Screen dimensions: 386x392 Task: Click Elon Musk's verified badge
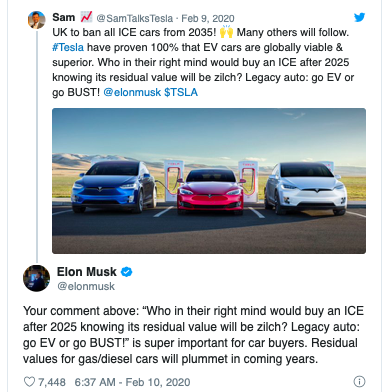point(126,272)
